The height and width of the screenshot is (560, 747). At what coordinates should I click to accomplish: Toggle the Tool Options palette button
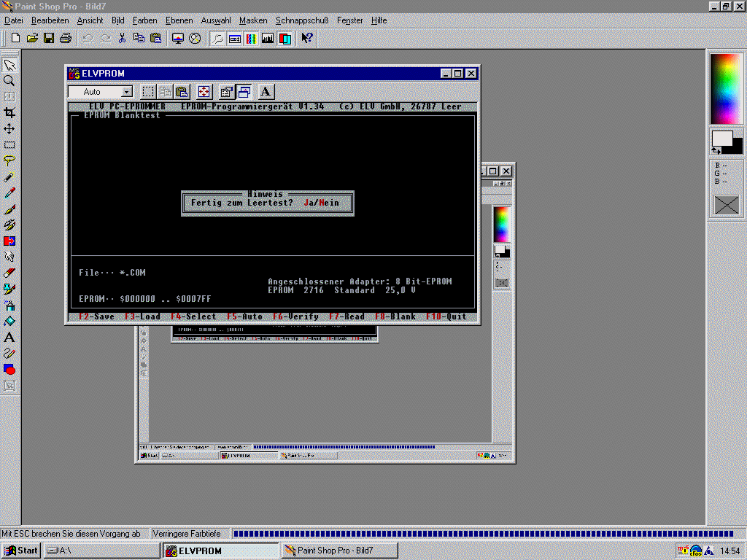click(234, 38)
